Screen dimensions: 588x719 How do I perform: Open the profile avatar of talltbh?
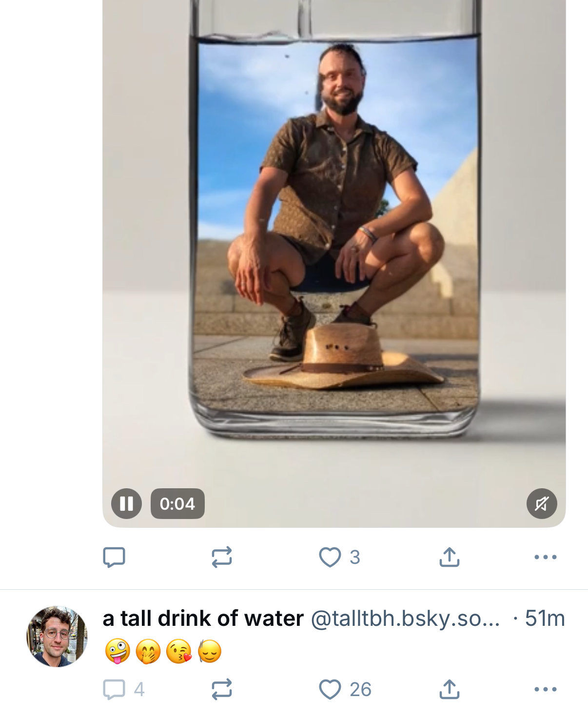(x=57, y=637)
